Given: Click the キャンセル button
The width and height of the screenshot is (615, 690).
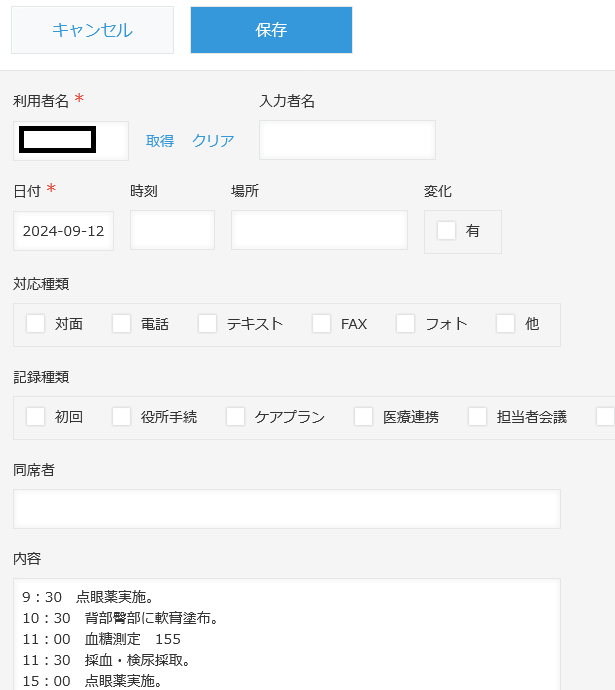Looking at the screenshot, I should (92, 30).
